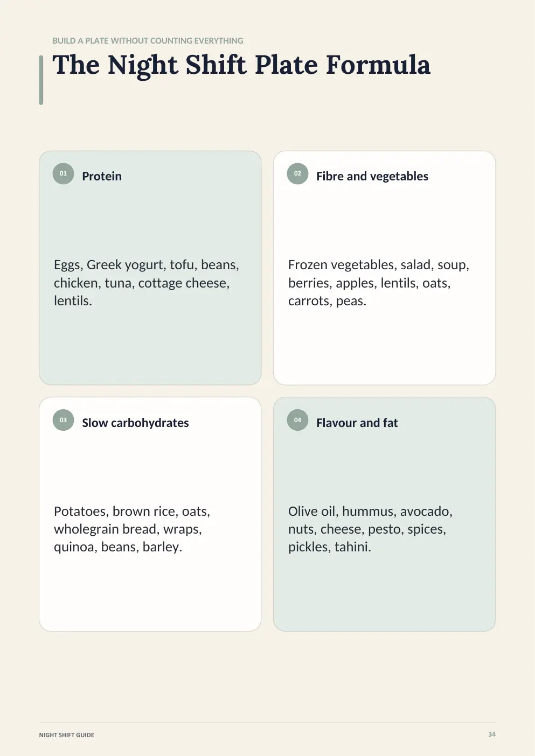Click the 03 number badge

tap(63, 420)
